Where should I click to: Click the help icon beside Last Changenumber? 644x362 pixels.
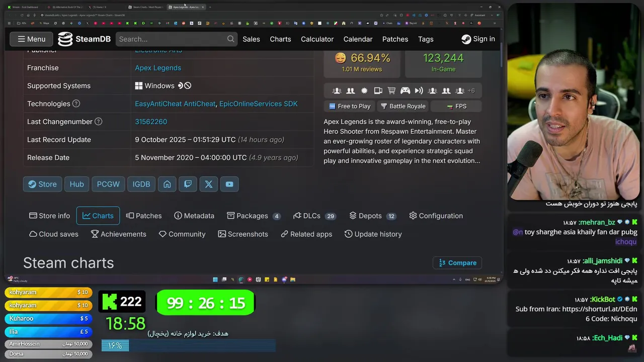[99, 122]
